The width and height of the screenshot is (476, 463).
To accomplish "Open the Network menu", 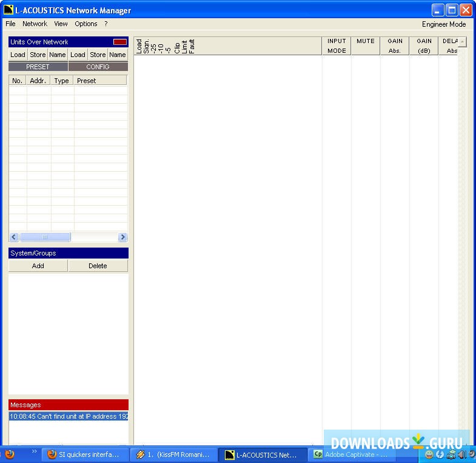I will 35,24.
